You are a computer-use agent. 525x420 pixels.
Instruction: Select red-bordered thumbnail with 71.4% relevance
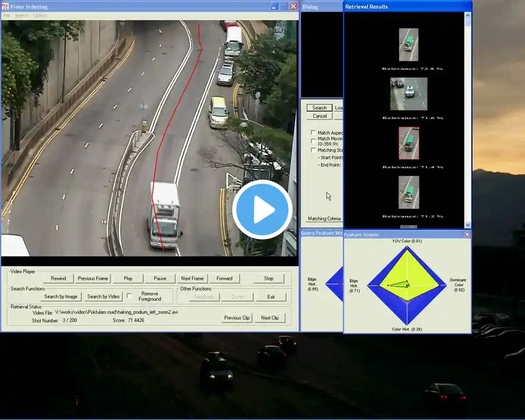pos(409,143)
